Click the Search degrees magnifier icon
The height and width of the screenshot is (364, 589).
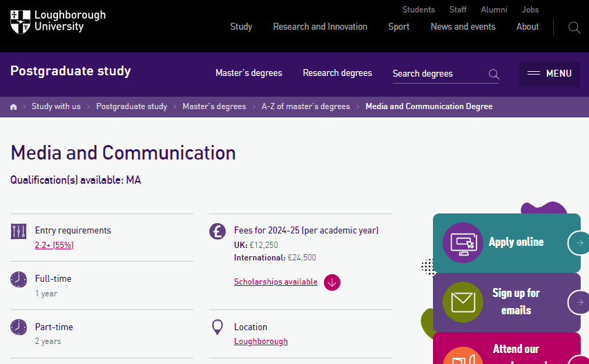coord(494,74)
